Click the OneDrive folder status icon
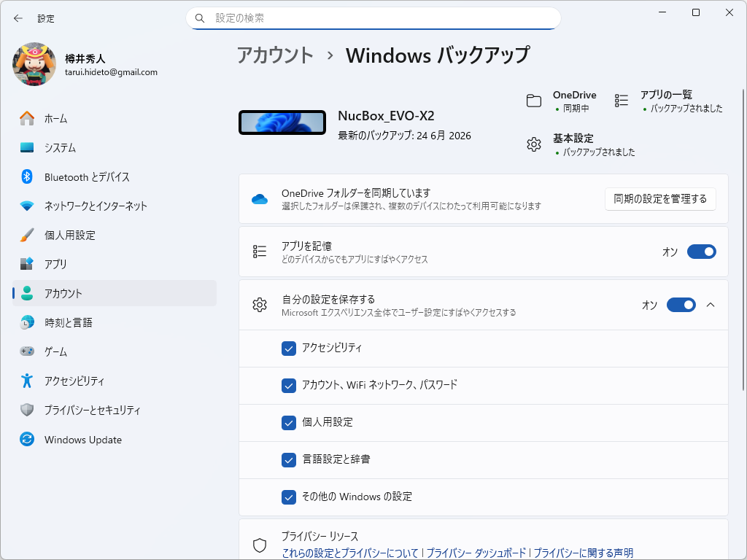The height and width of the screenshot is (560, 747). [x=534, y=101]
